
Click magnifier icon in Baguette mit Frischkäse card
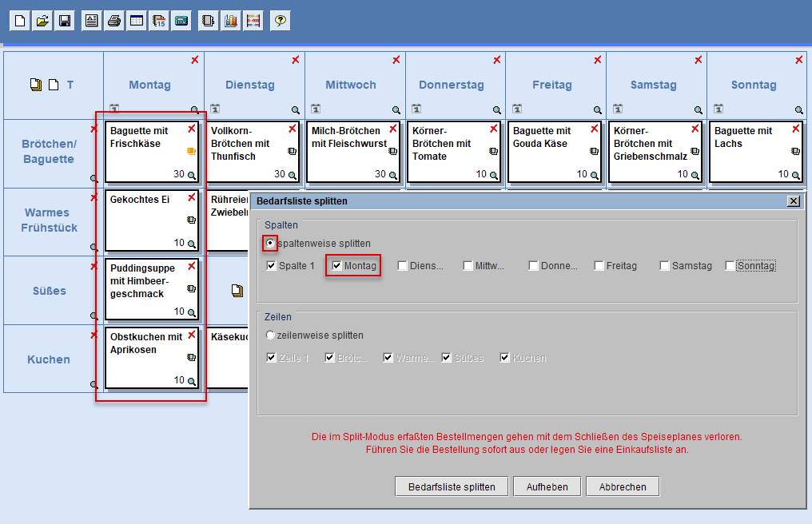click(x=192, y=175)
